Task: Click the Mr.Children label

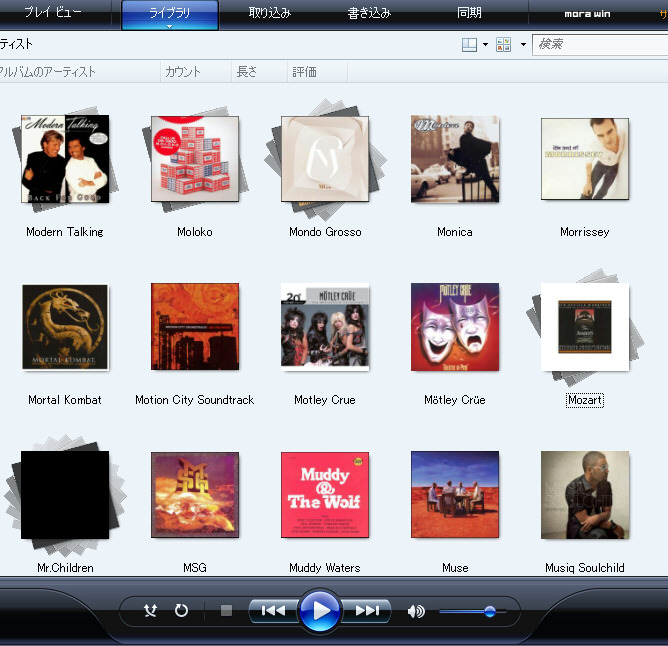Action: (x=65, y=568)
